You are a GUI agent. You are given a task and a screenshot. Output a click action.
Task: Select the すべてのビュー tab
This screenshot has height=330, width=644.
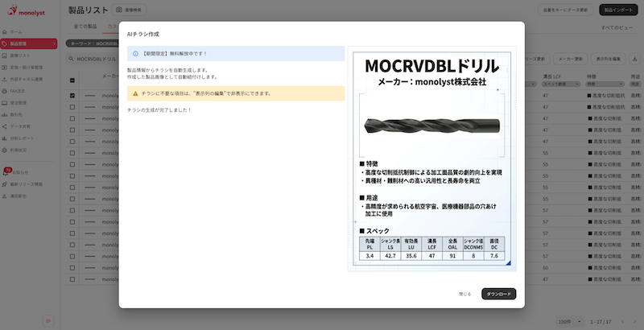pos(617,27)
